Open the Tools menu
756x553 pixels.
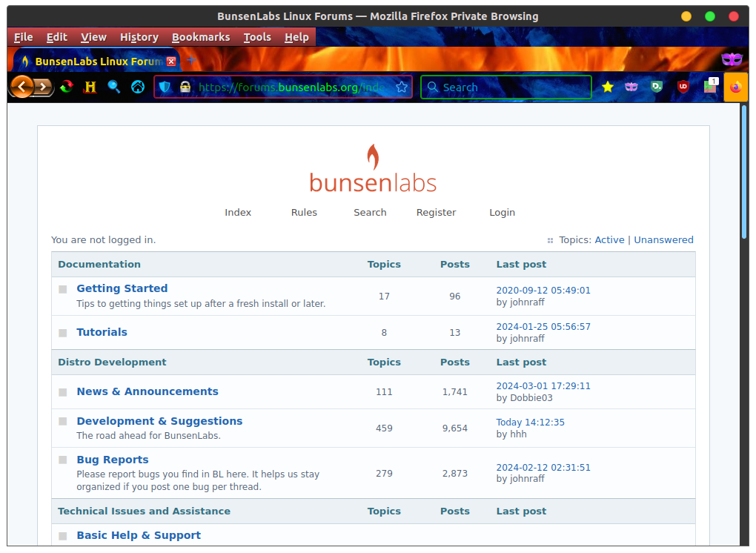(x=257, y=37)
